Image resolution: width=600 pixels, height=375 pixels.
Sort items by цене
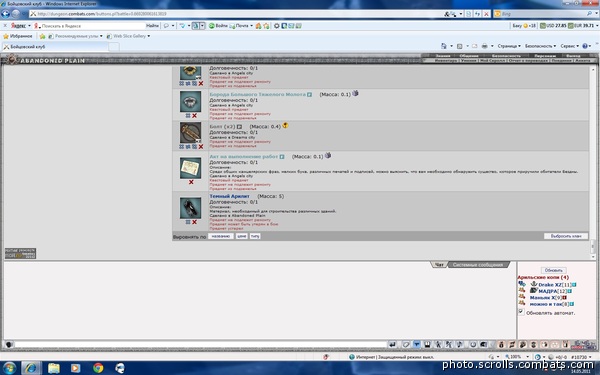coord(241,236)
